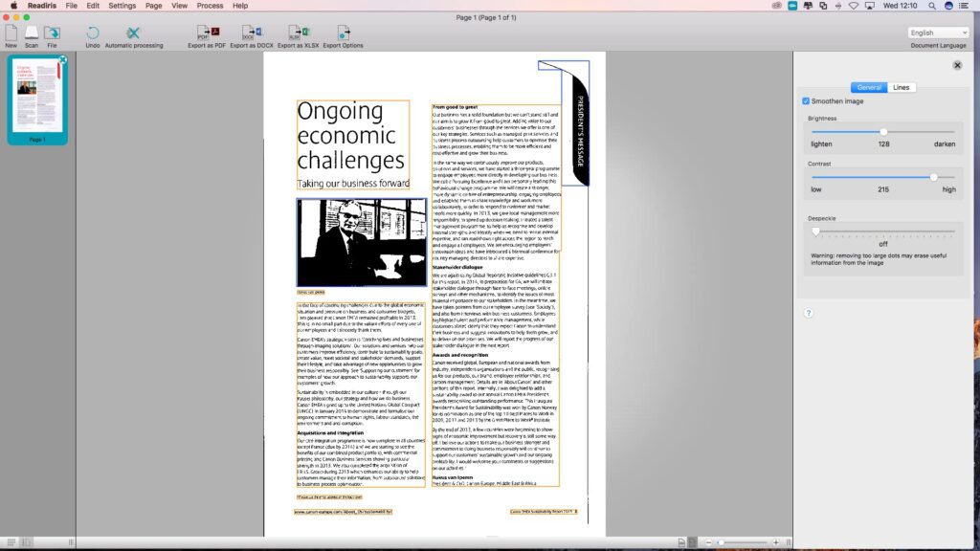Click the 'low' label under Contrast
The image size is (980, 551).
816,190
